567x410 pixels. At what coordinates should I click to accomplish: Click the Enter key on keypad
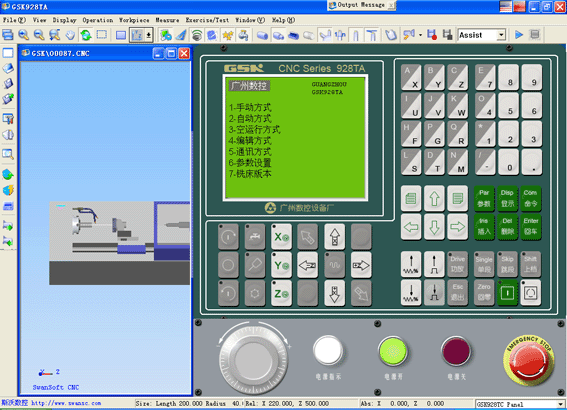(531, 227)
